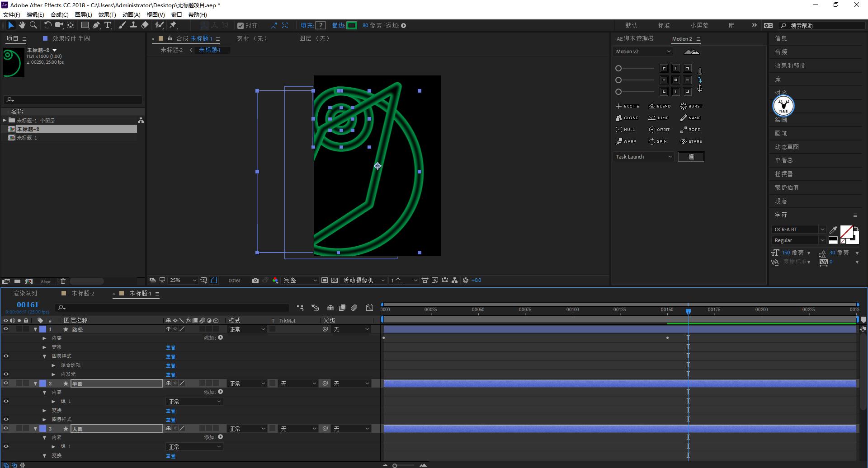This screenshot has height=468, width=868.
Task: Switch to the 渲染队列 tab
Action: point(25,294)
